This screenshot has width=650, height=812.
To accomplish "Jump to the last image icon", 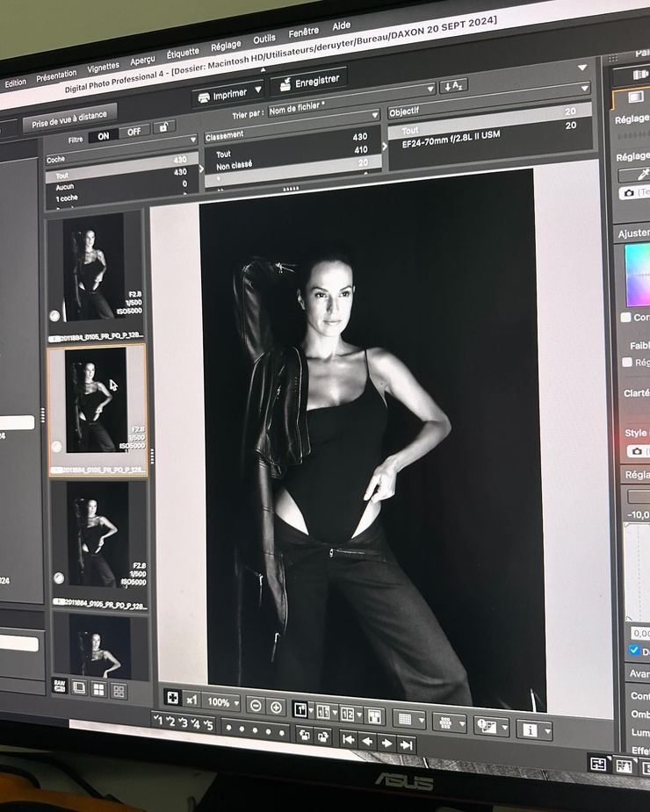I will [406, 744].
